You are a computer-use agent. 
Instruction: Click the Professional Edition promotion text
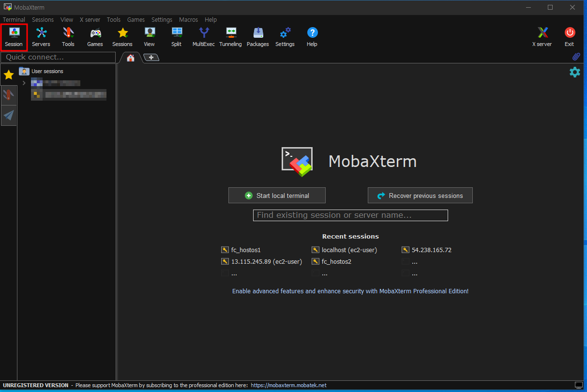(x=350, y=291)
